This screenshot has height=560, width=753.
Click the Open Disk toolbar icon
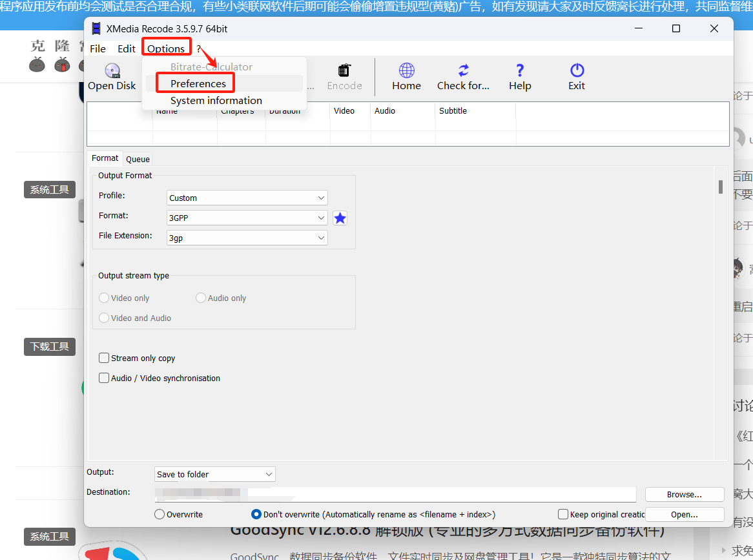click(x=112, y=71)
